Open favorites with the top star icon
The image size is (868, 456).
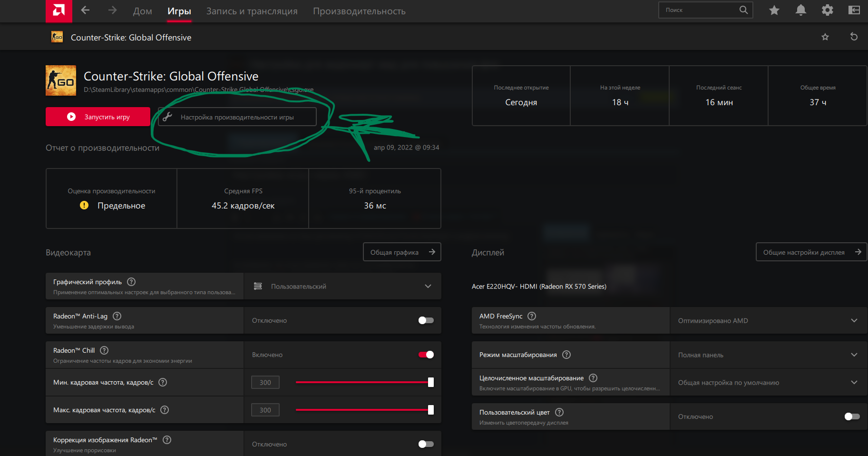click(x=774, y=10)
